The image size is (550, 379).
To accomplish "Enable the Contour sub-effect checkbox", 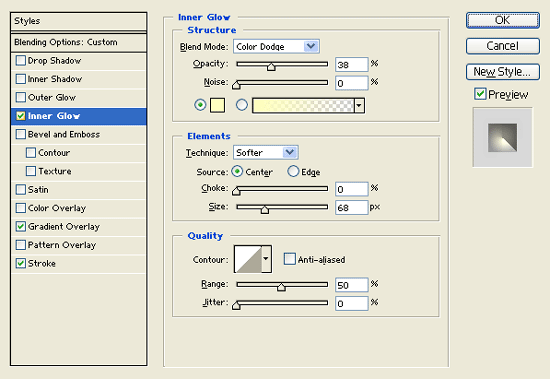I will pos(31,153).
